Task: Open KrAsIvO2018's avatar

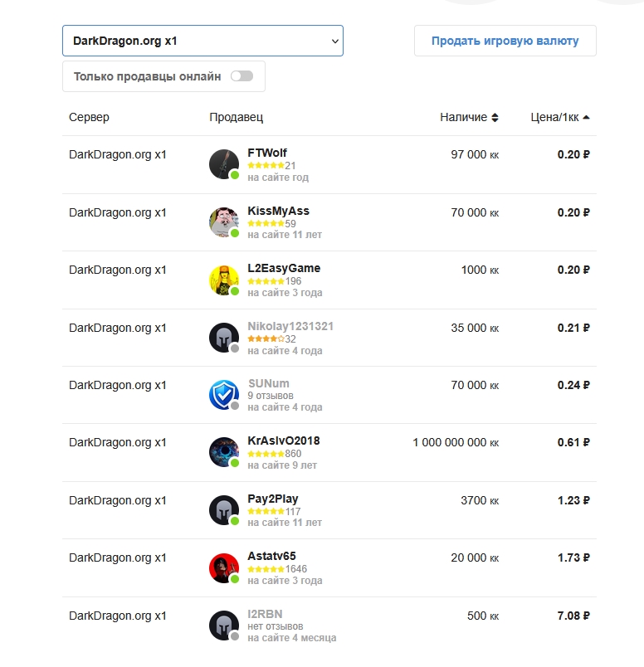Action: 224,452
